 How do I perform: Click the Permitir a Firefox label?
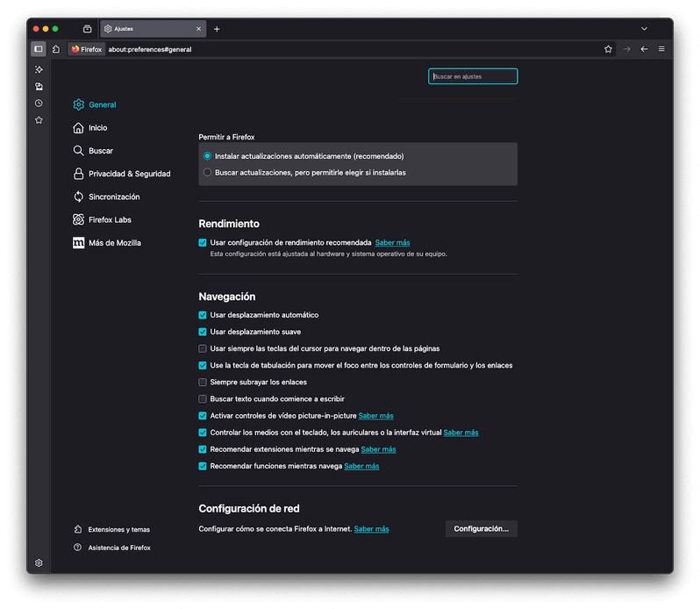pyautogui.click(x=227, y=137)
